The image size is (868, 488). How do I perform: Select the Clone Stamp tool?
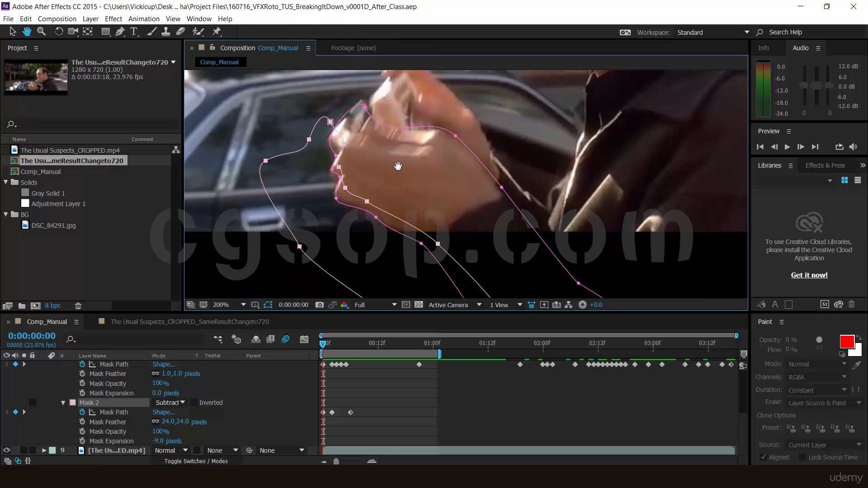166,32
